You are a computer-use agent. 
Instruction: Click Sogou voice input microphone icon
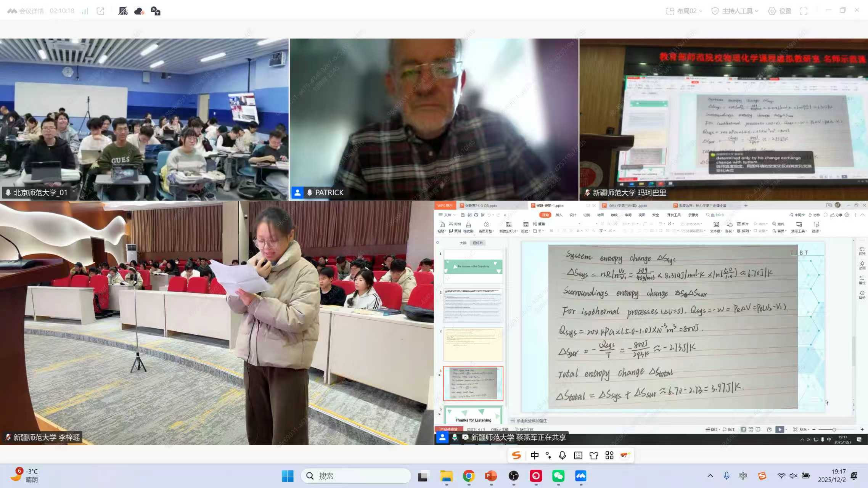point(562,455)
